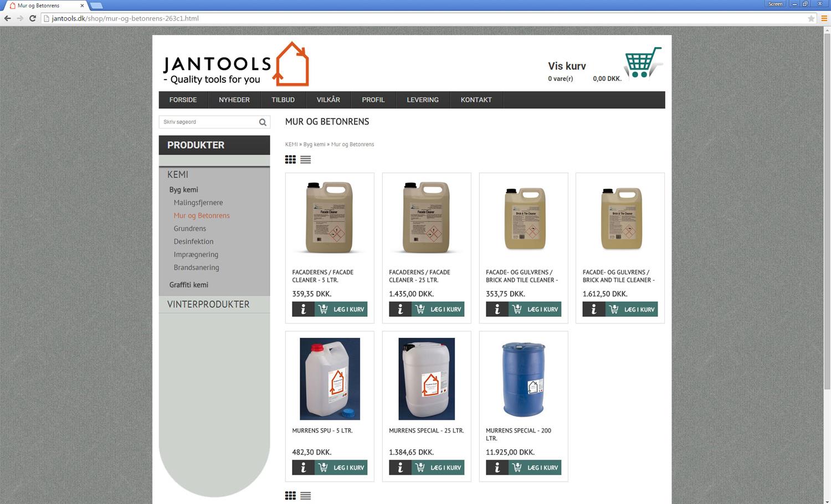Open the KONTAKT menu item

point(476,100)
